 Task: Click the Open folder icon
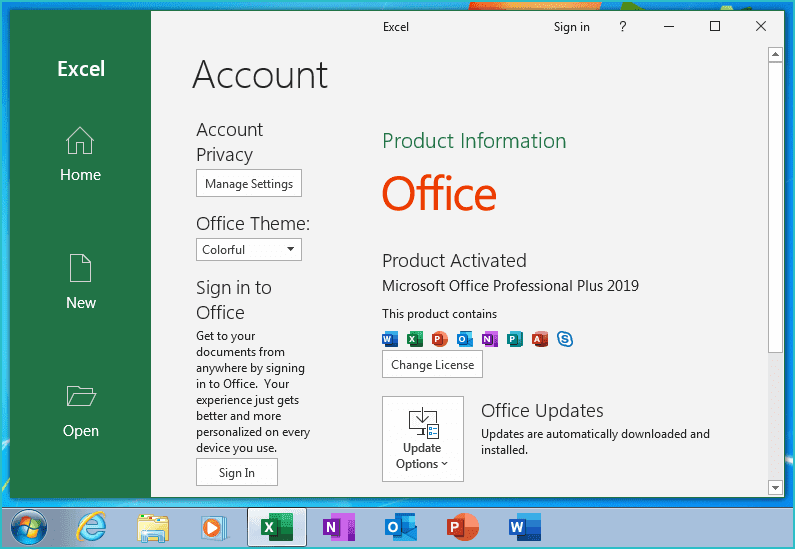(x=81, y=396)
